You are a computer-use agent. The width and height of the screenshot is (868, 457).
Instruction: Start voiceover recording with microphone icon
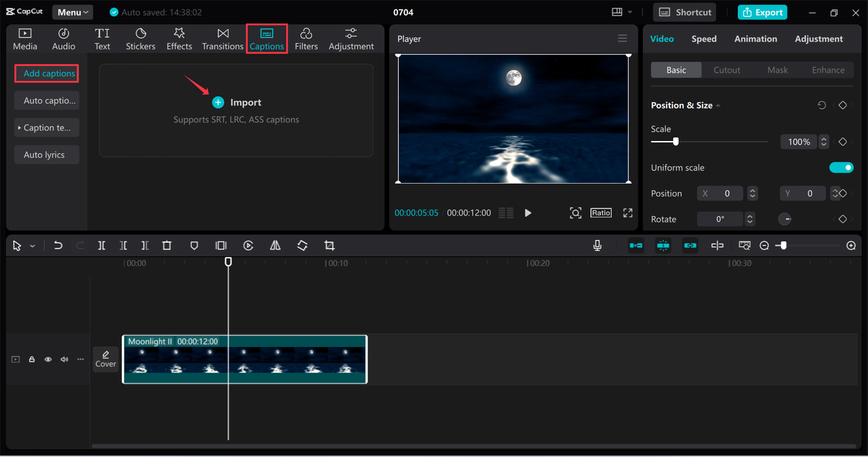(597, 245)
